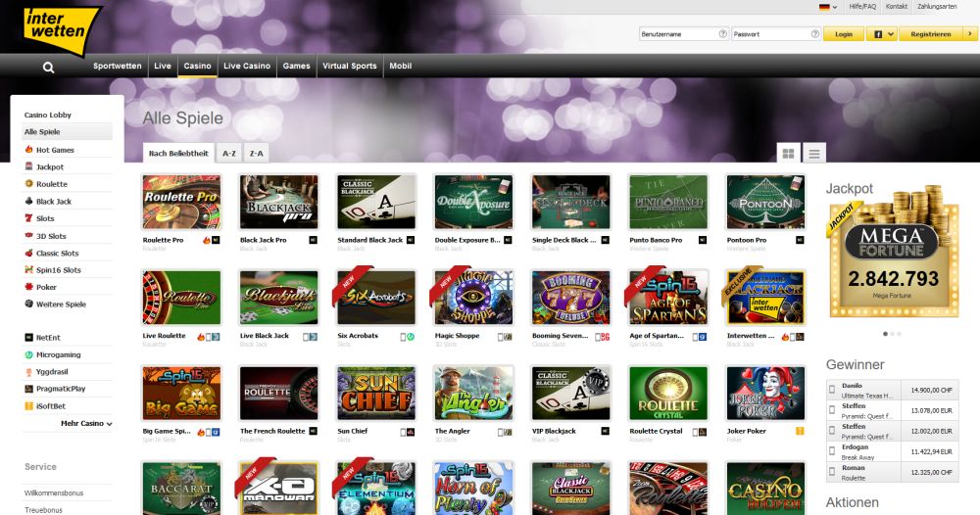The image size is (980, 515).
Task: Open Roulette category in sidebar
Action: point(52,184)
